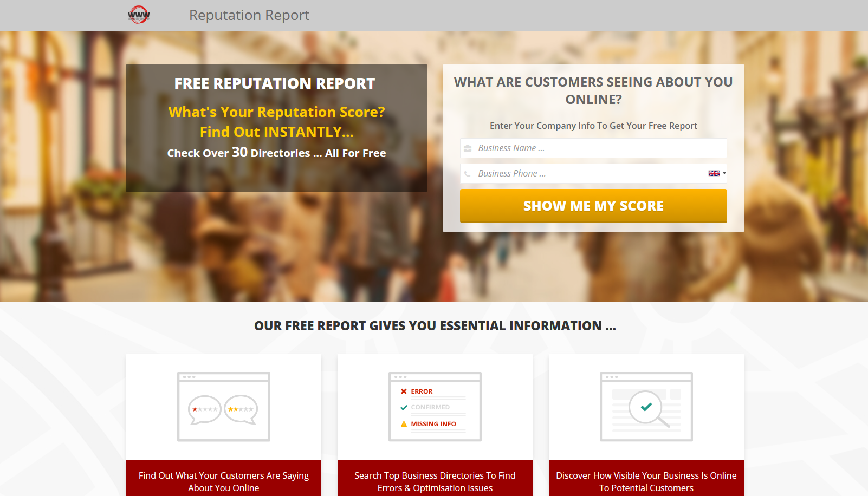Click the phone icon in the Business Phone field
The width and height of the screenshot is (868, 496).
(x=468, y=174)
